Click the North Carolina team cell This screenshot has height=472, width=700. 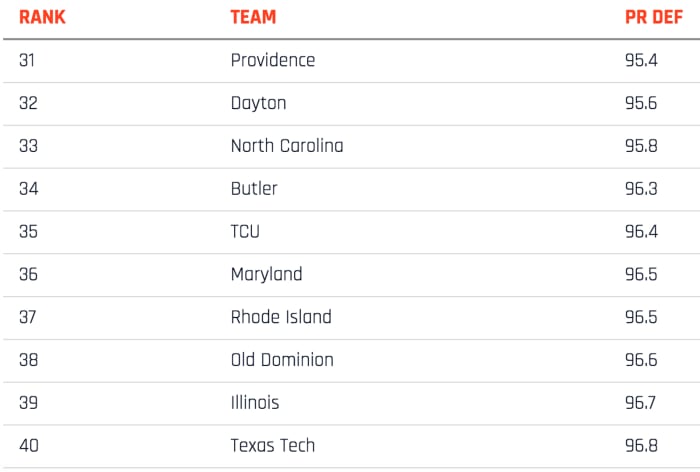click(x=286, y=146)
